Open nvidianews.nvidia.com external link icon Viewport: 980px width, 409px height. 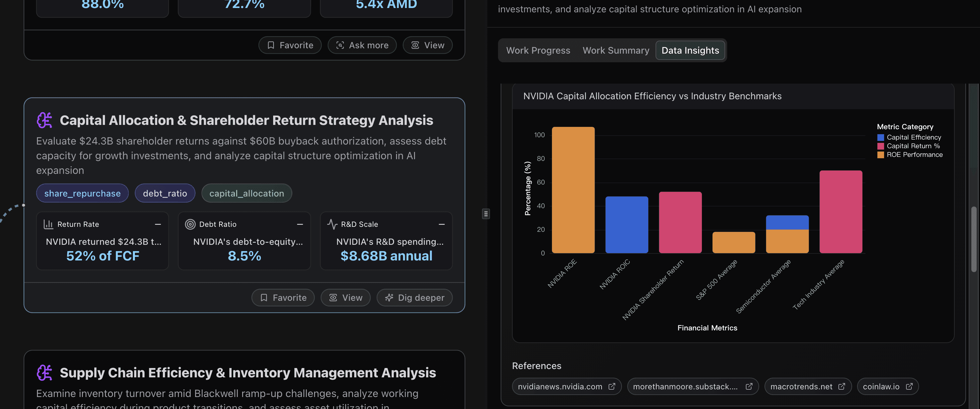pos(612,386)
